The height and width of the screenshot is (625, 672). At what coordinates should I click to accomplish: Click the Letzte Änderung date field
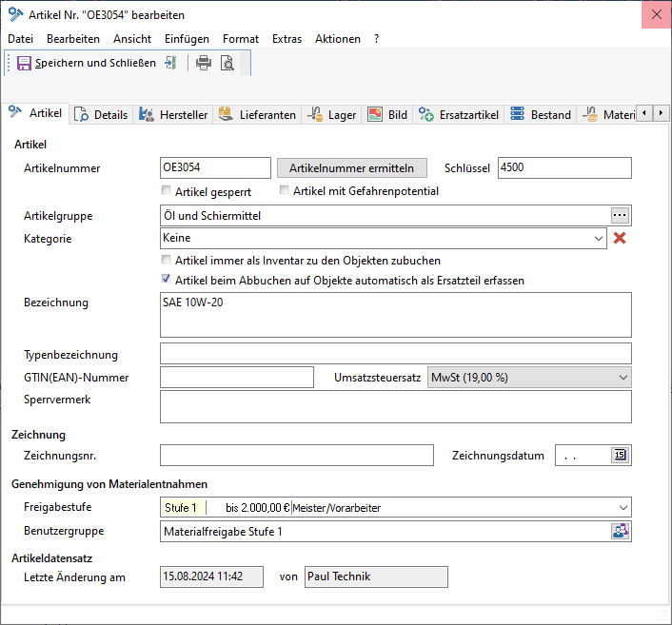pyautogui.click(x=211, y=576)
